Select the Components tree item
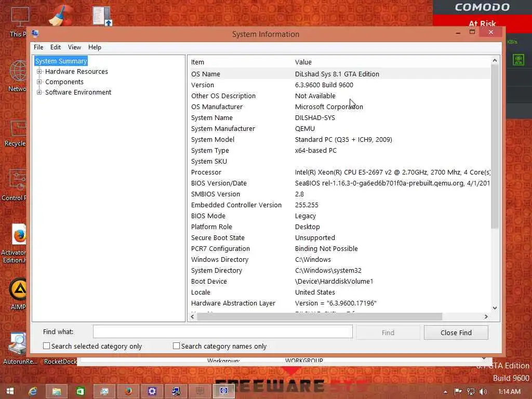The width and height of the screenshot is (532, 399). (x=64, y=82)
